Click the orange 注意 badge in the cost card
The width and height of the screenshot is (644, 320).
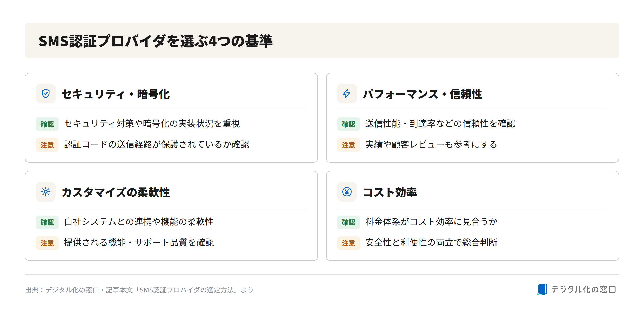coord(348,243)
